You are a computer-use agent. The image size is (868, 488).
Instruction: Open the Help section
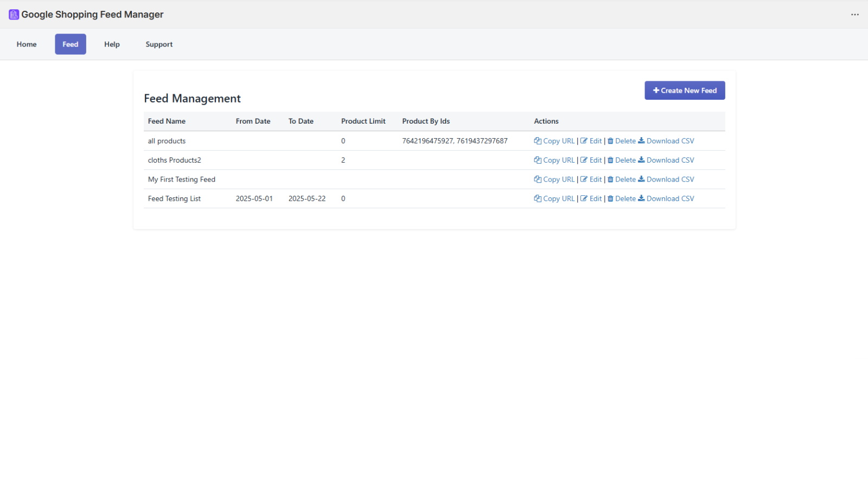pos(112,44)
